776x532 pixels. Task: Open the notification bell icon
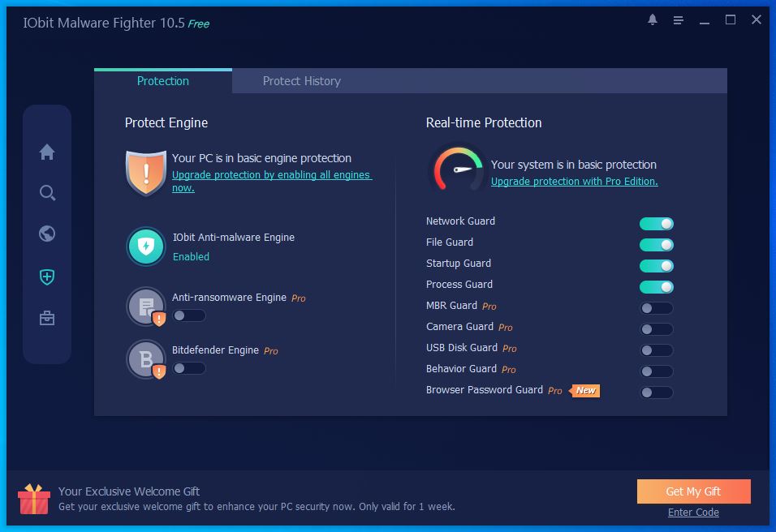pyautogui.click(x=653, y=19)
